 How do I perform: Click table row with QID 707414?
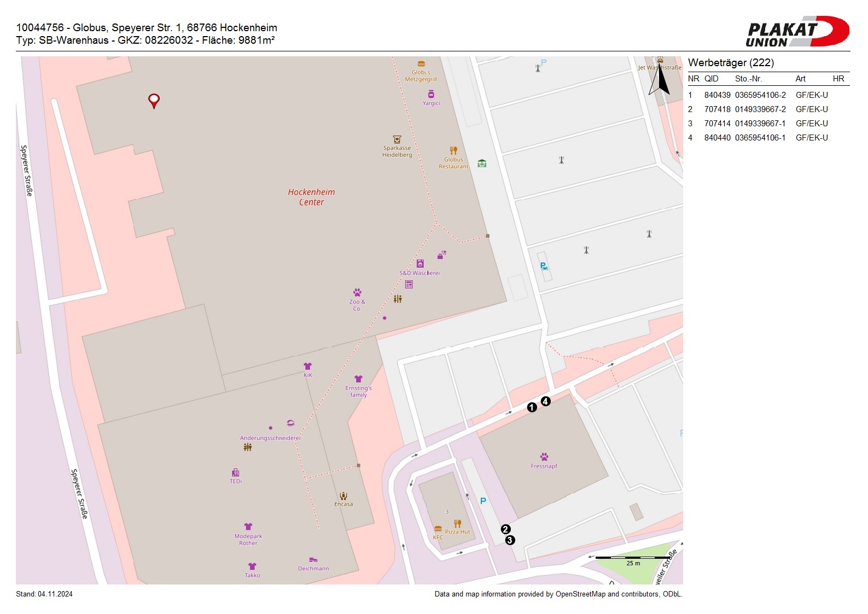coord(766,124)
